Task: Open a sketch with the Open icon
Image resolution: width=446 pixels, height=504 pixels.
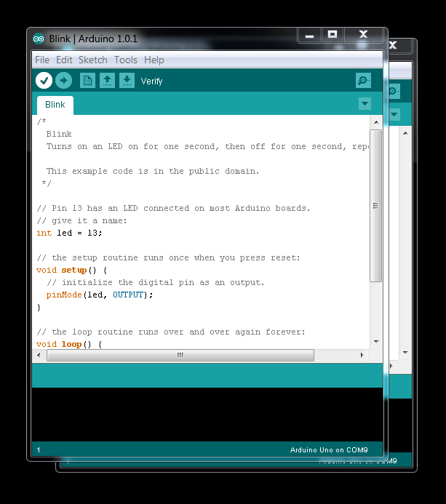Action: (107, 80)
